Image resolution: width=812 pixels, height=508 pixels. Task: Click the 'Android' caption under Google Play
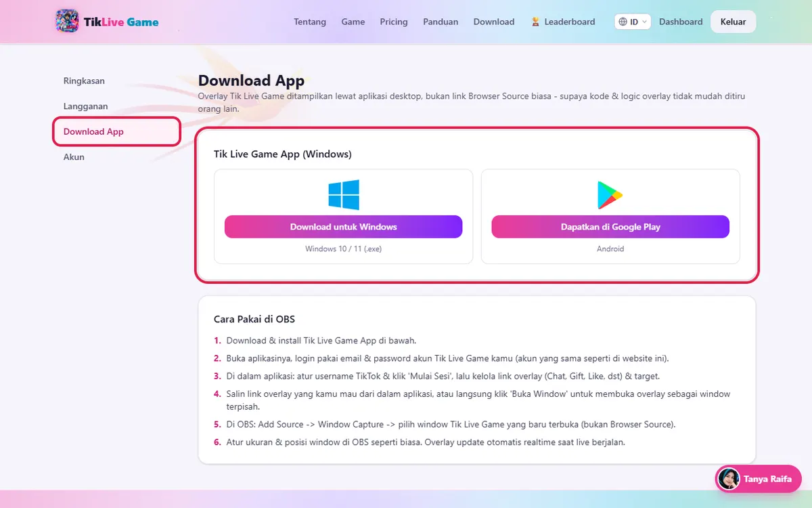(x=610, y=249)
